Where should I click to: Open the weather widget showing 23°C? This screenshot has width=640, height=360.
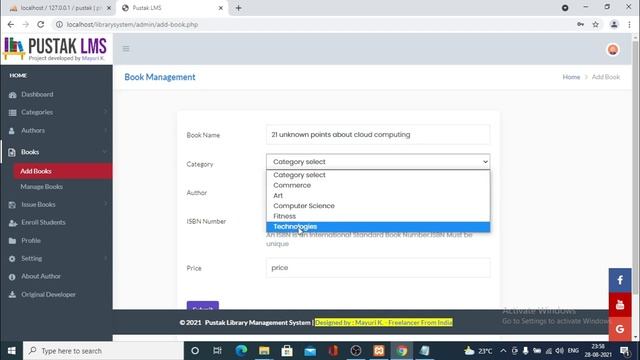[x=478, y=351]
